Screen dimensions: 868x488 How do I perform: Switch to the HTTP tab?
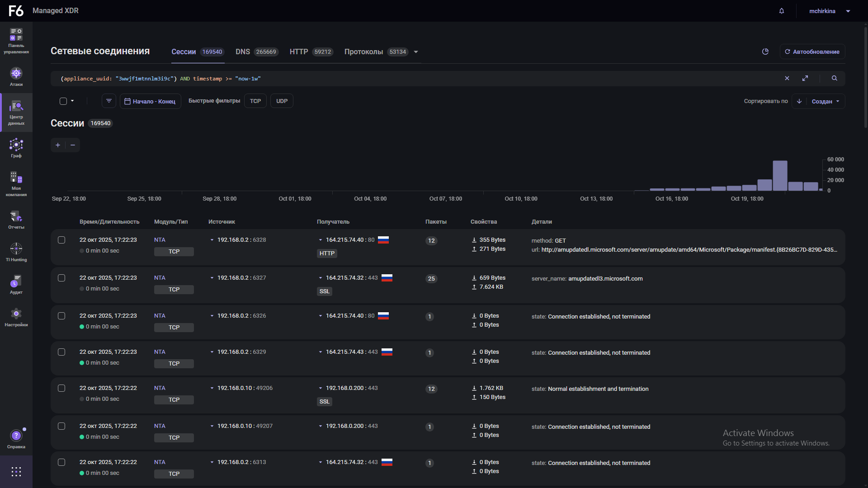[299, 52]
